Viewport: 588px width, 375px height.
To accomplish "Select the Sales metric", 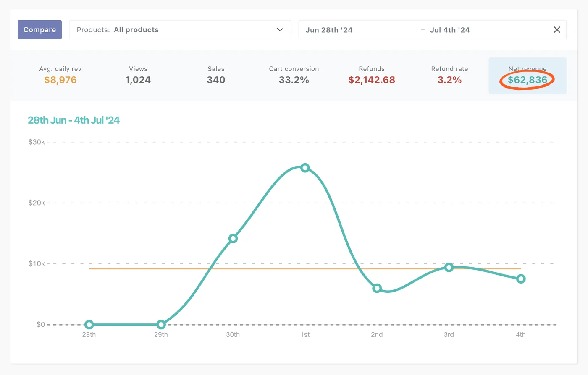I will [216, 76].
